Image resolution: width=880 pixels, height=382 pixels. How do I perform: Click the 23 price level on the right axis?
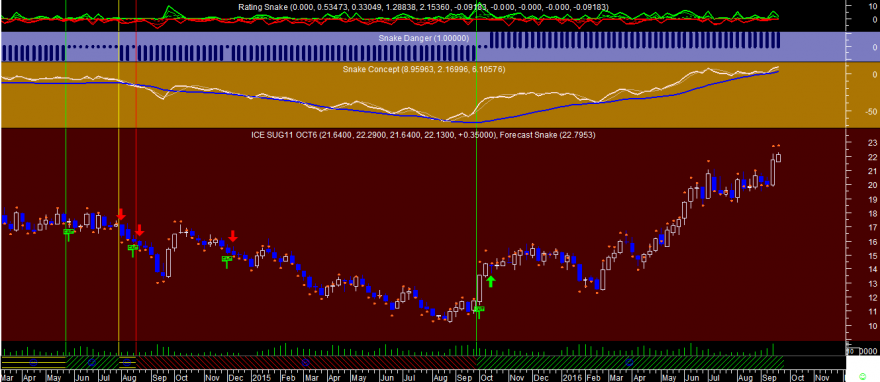[872, 142]
